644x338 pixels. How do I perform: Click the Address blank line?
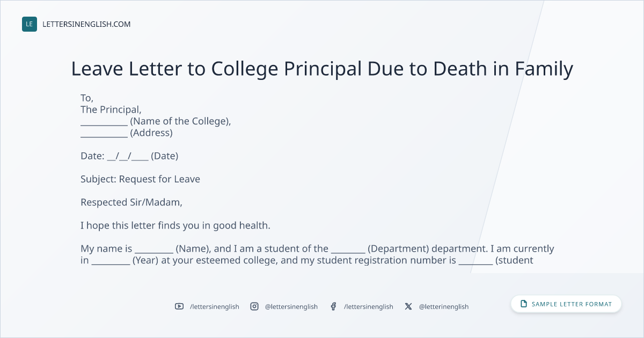click(104, 135)
